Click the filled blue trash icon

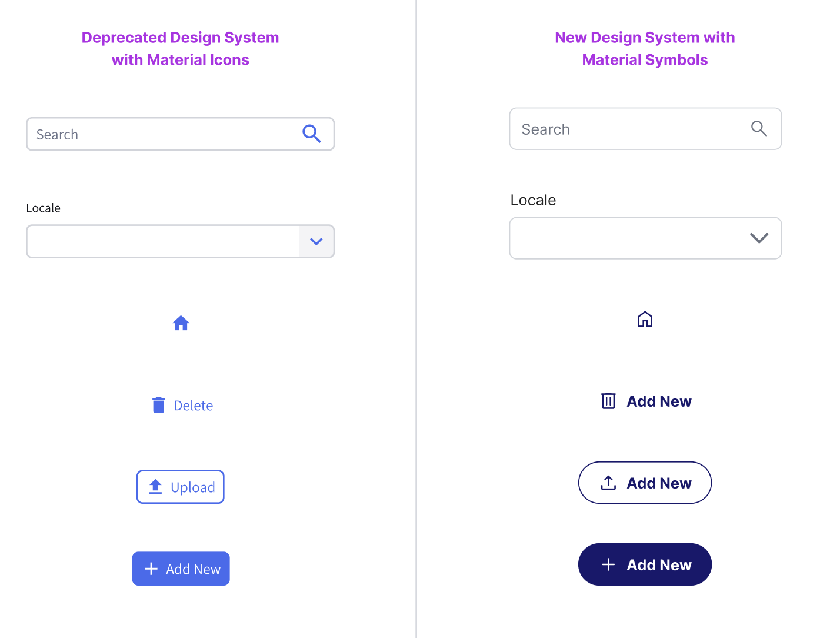pyautogui.click(x=158, y=405)
